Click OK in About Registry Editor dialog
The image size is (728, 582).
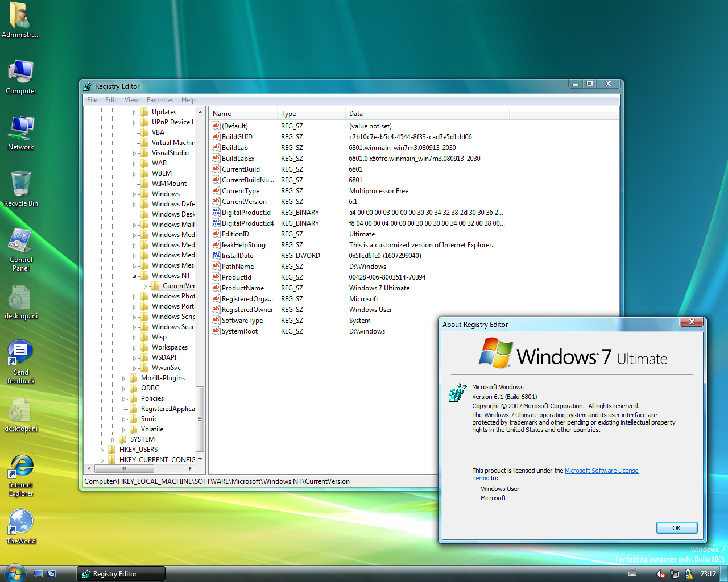[676, 528]
